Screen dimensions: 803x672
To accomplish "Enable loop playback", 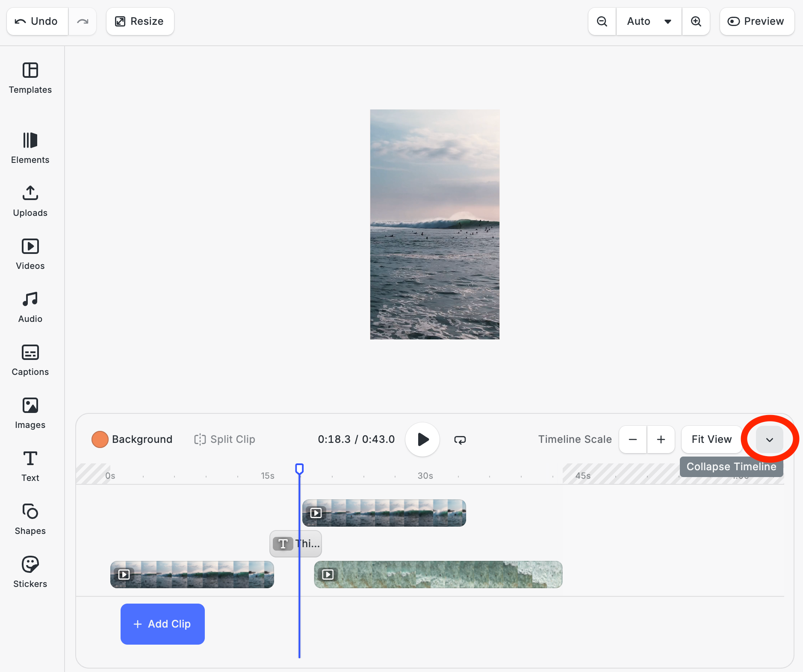I will pyautogui.click(x=460, y=439).
